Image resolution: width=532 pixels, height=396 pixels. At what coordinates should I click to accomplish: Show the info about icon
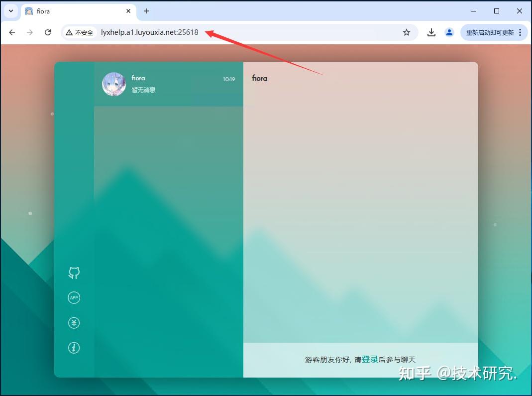(74, 348)
